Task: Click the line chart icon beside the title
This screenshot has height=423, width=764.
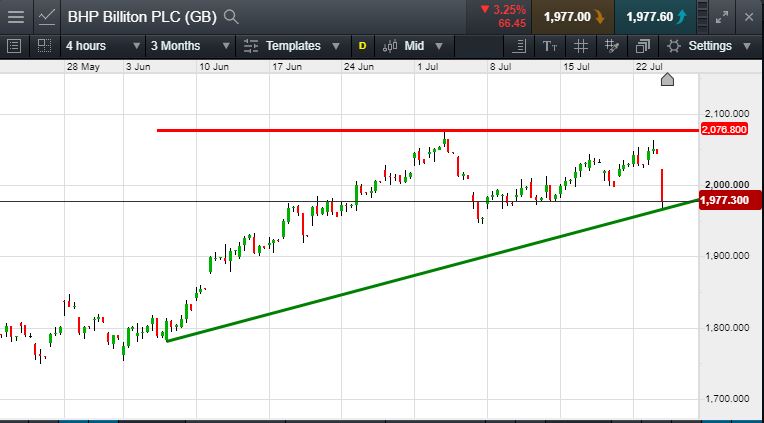Action: pos(47,17)
